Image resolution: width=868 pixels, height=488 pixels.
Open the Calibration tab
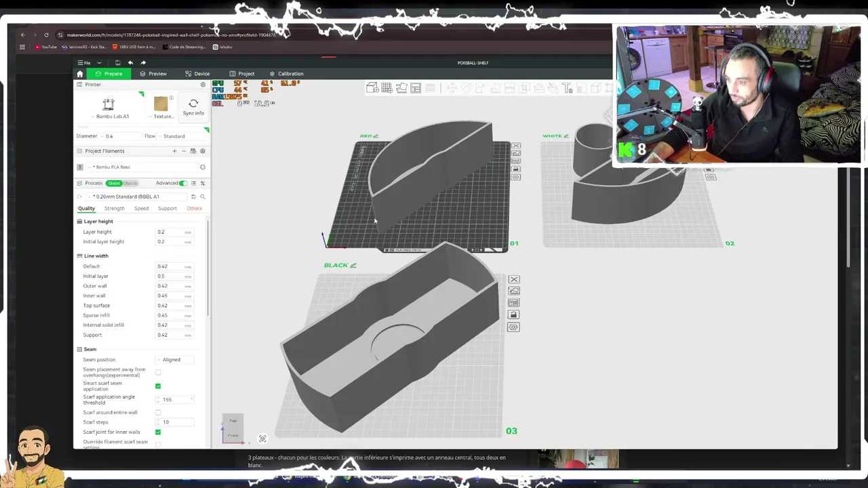(286, 73)
